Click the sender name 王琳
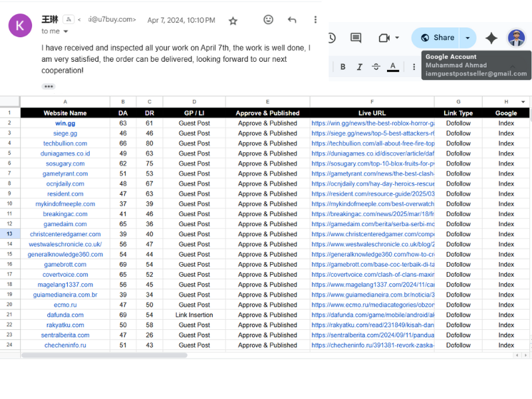532x399 pixels. [50, 19]
